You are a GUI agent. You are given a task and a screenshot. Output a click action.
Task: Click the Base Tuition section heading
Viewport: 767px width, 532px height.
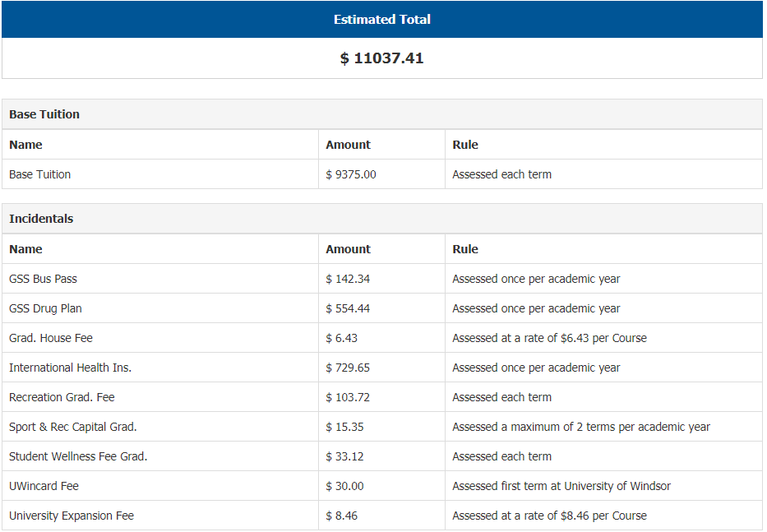coord(44,114)
